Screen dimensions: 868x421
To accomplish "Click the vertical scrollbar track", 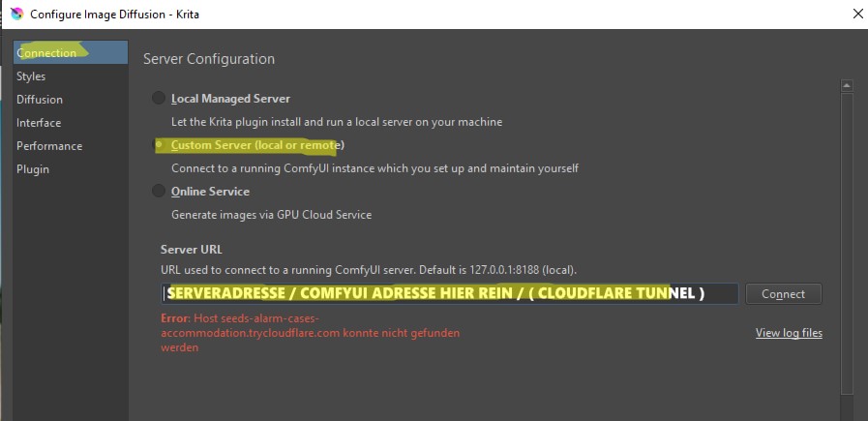I will click(847, 242).
